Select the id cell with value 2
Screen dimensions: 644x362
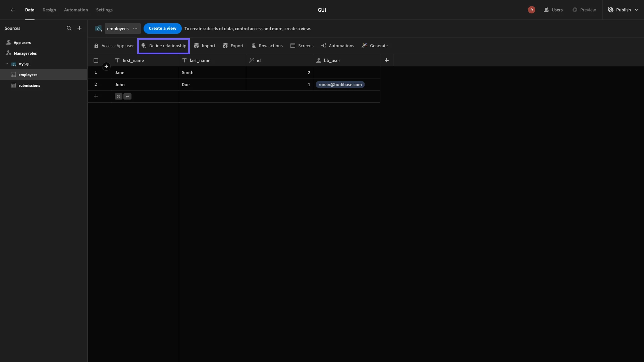pyautogui.click(x=279, y=72)
